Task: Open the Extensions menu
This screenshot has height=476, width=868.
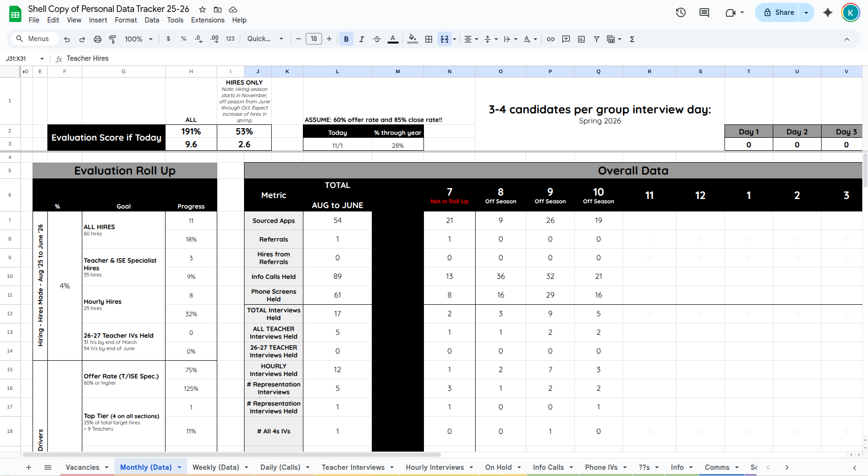Action: click(207, 20)
